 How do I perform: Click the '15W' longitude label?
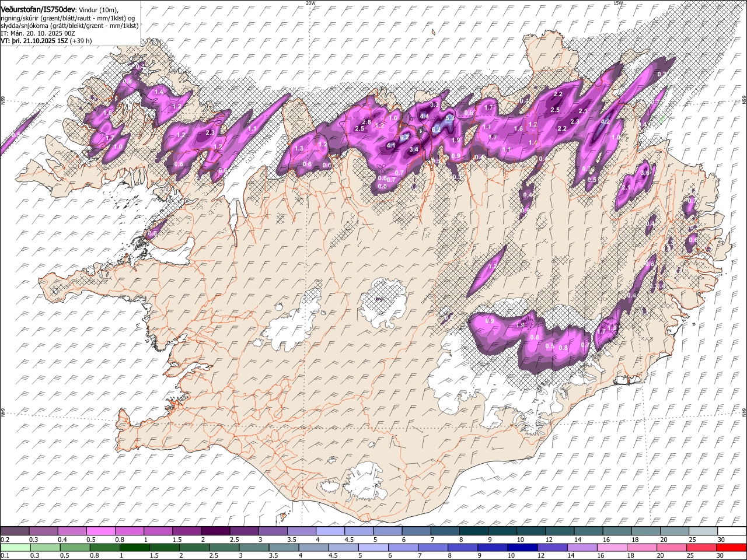click(618, 3)
